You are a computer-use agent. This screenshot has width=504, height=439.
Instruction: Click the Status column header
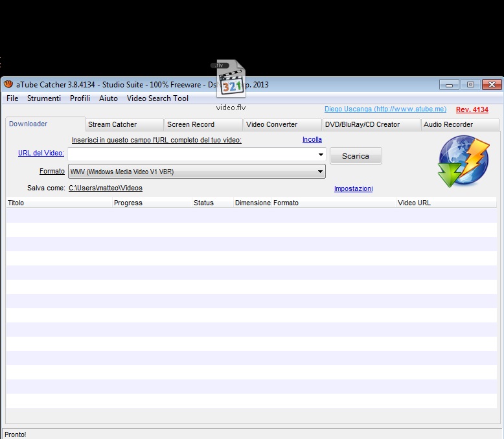coord(212,203)
